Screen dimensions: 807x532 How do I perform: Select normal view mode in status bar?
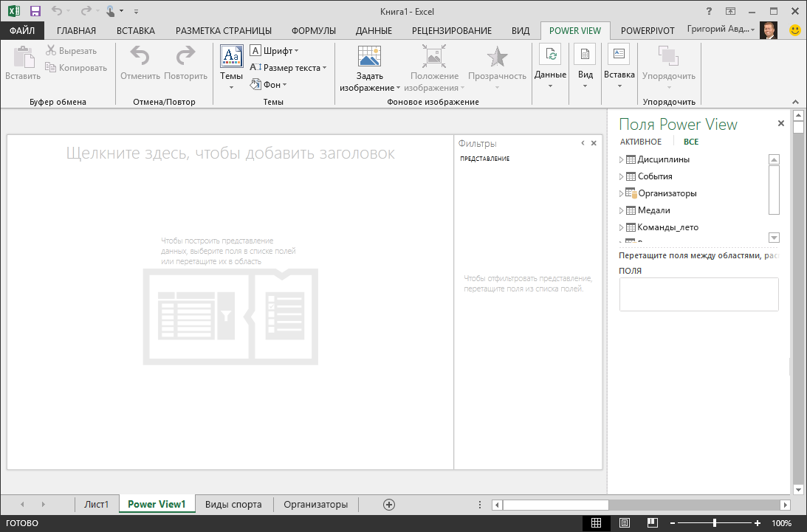tap(596, 522)
